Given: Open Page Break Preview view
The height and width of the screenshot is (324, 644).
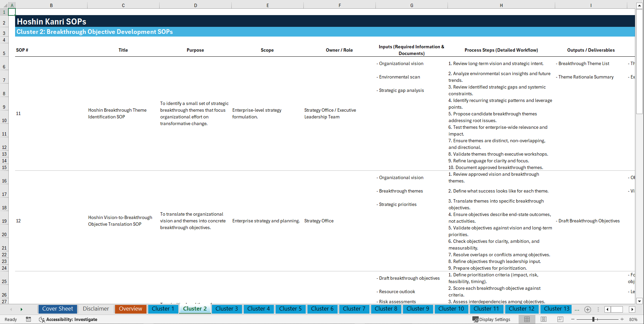Looking at the screenshot, I should pos(560,319).
